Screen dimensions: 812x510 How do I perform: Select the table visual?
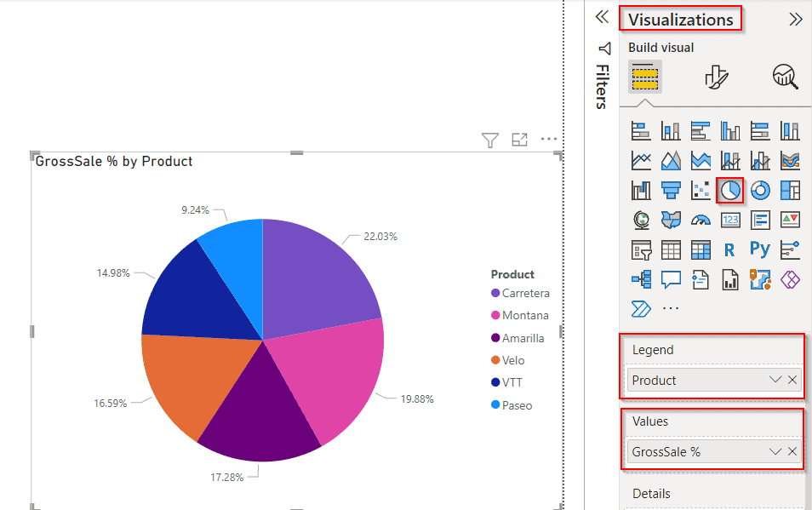pyautogui.click(x=671, y=250)
